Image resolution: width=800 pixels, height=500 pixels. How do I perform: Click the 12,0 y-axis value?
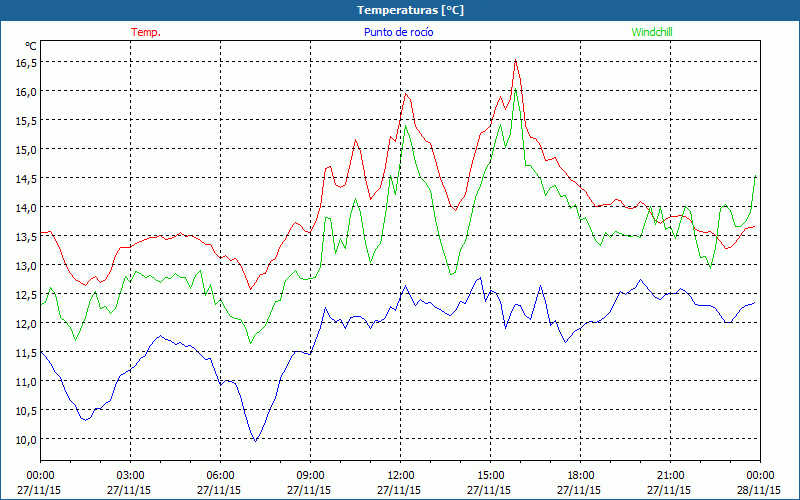(x=26, y=323)
